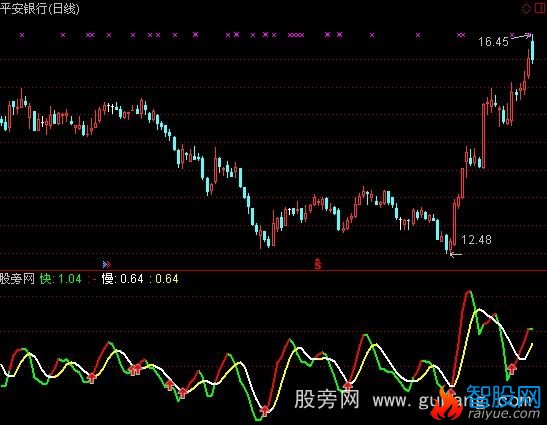Click the lowest red up-arrow signal in indicator panel

click(265, 410)
